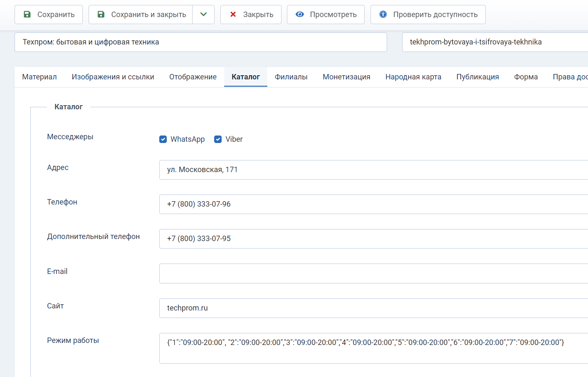Click into the empty E-mail field

(373, 274)
